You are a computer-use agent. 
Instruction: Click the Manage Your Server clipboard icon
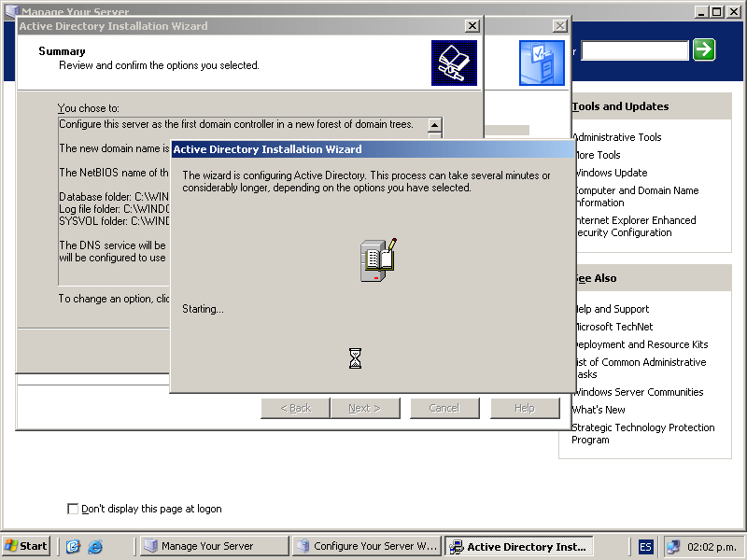[542, 63]
